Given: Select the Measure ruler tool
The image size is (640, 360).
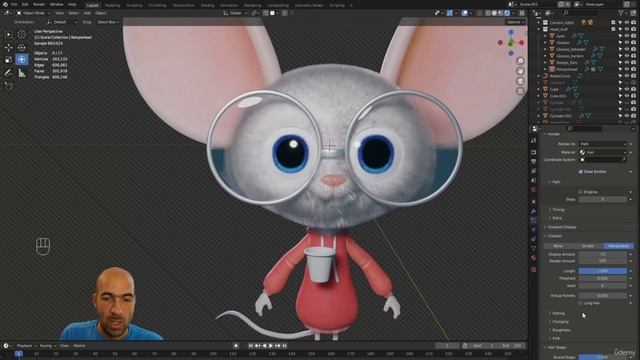Looking at the screenshot, I should pos(22,73).
